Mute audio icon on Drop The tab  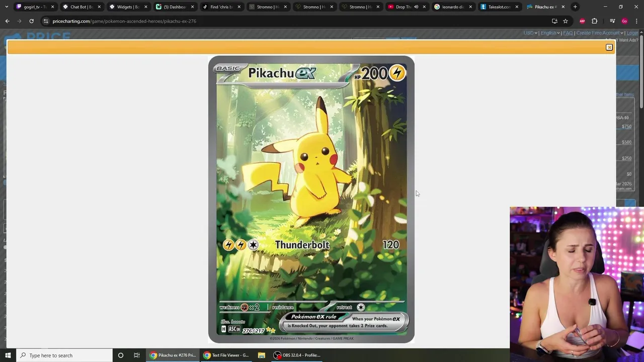(x=416, y=7)
